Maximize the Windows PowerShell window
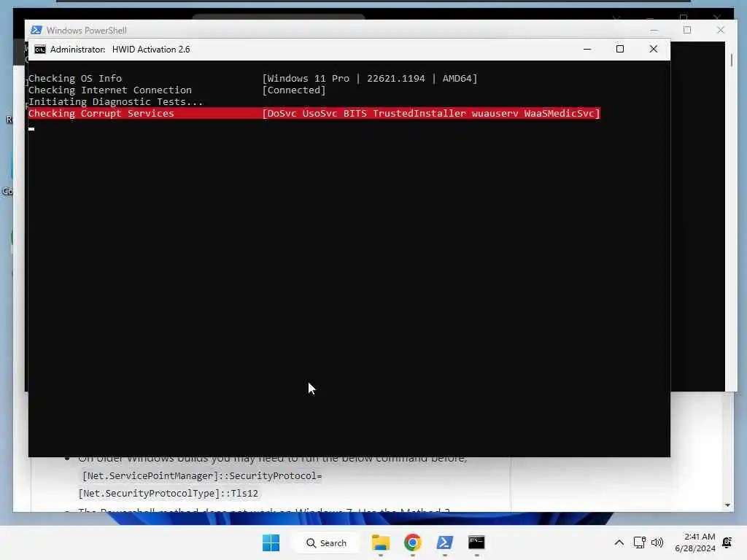 point(687,30)
